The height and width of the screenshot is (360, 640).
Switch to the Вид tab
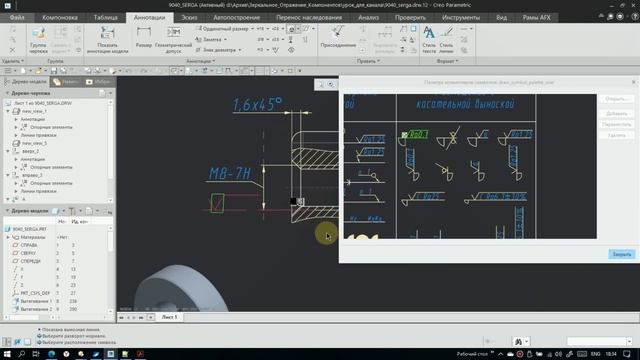[501, 18]
